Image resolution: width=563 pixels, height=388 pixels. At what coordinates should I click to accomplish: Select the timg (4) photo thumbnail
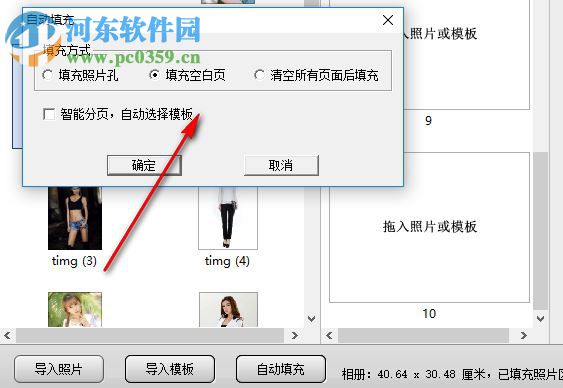pyautogui.click(x=228, y=218)
